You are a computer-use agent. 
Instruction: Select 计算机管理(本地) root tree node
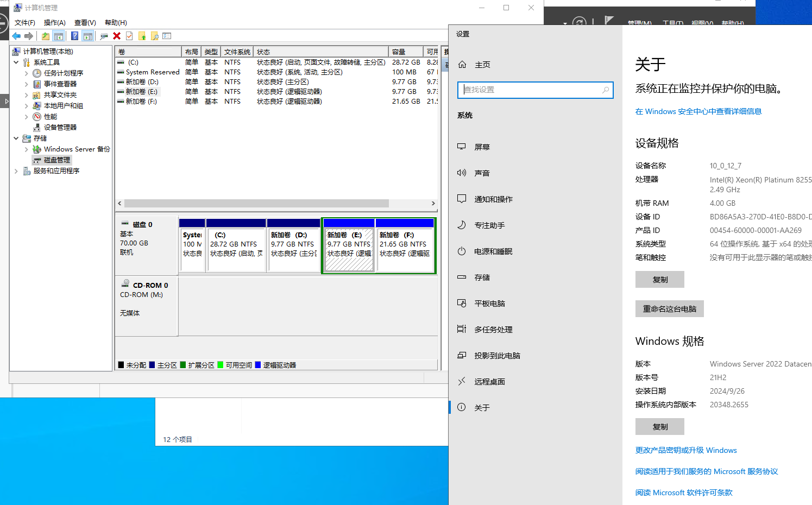(x=48, y=52)
